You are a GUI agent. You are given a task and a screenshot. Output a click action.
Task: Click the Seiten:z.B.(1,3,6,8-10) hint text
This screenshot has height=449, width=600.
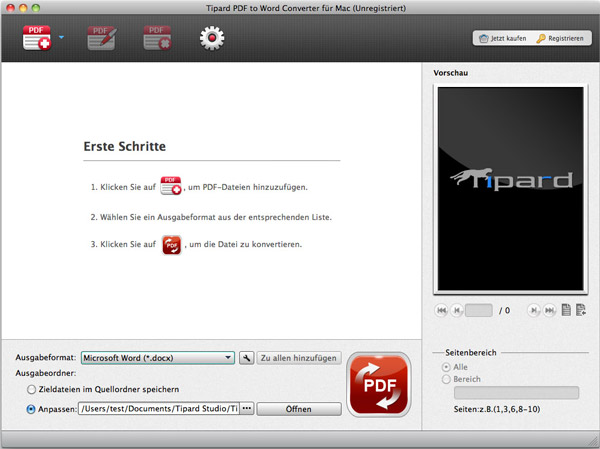[497, 409]
